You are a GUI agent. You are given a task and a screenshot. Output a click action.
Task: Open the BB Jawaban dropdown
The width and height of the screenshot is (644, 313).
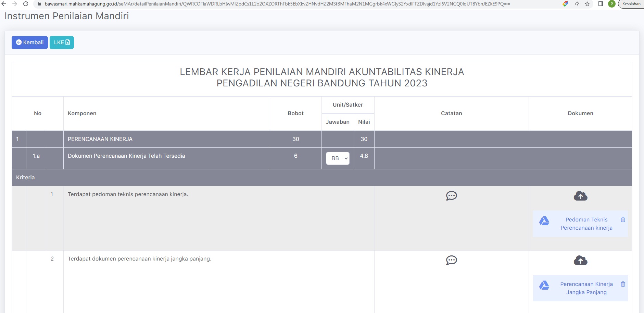(338, 158)
